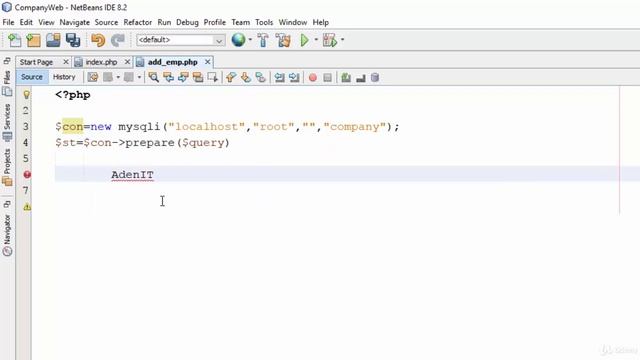This screenshot has width=640, height=360.
Task: Close the Start Page tab
Action: [x=66, y=62]
